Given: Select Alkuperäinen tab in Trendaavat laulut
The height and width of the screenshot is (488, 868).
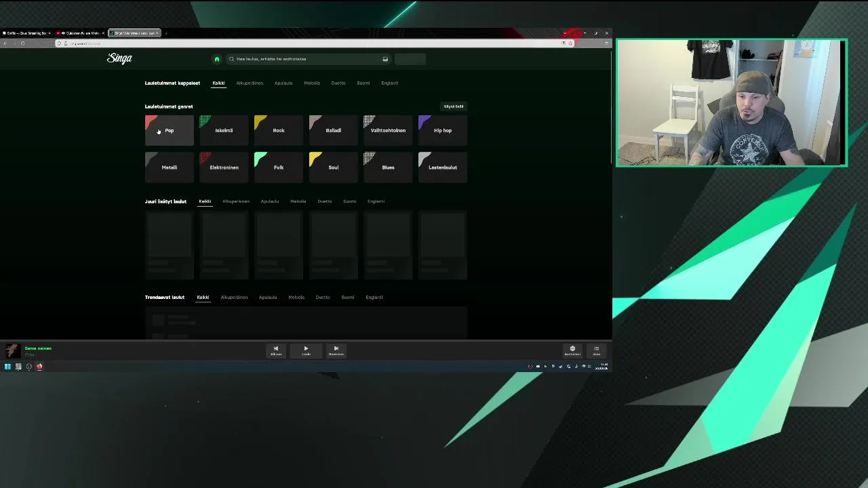Looking at the screenshot, I should coord(234,297).
